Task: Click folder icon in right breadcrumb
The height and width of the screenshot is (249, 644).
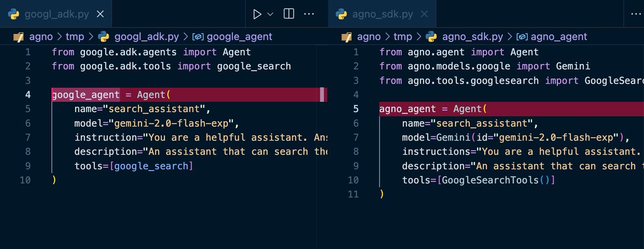Action: pyautogui.click(x=347, y=37)
